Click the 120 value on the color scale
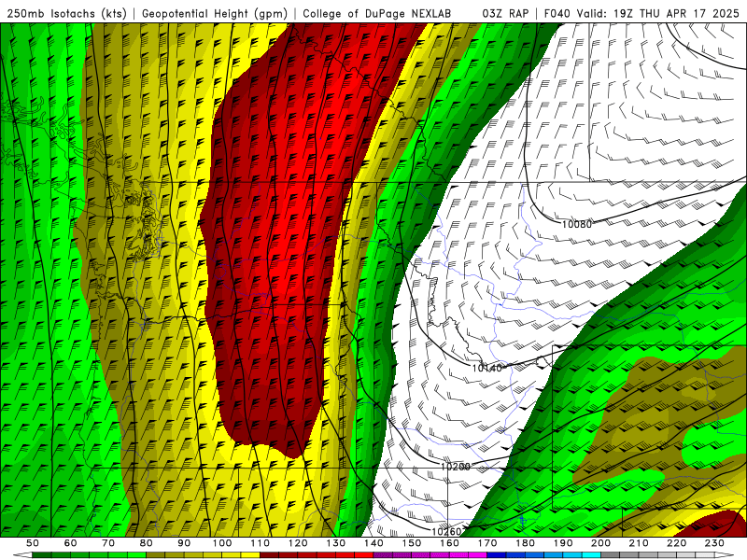The height and width of the screenshot is (560, 747). [x=298, y=543]
